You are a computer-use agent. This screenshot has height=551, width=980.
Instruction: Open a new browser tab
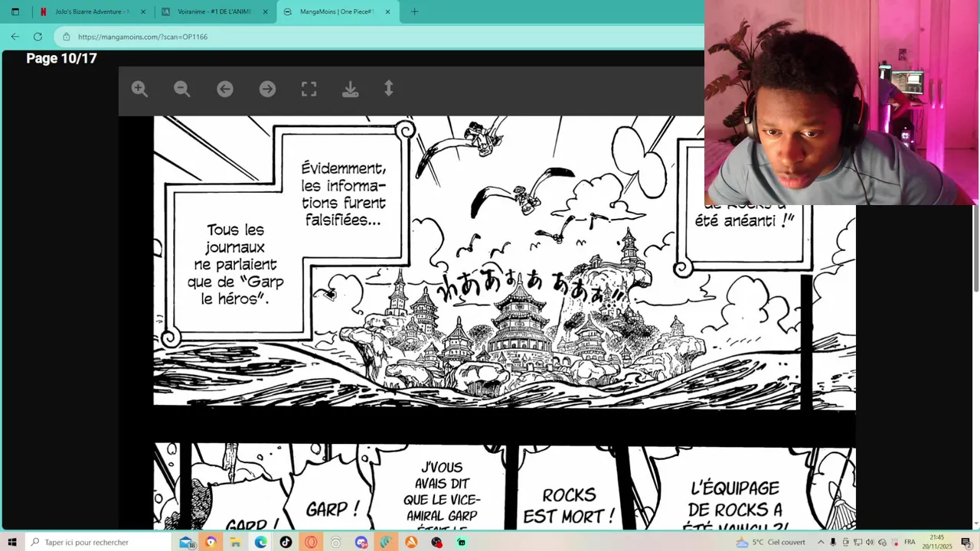point(414,11)
